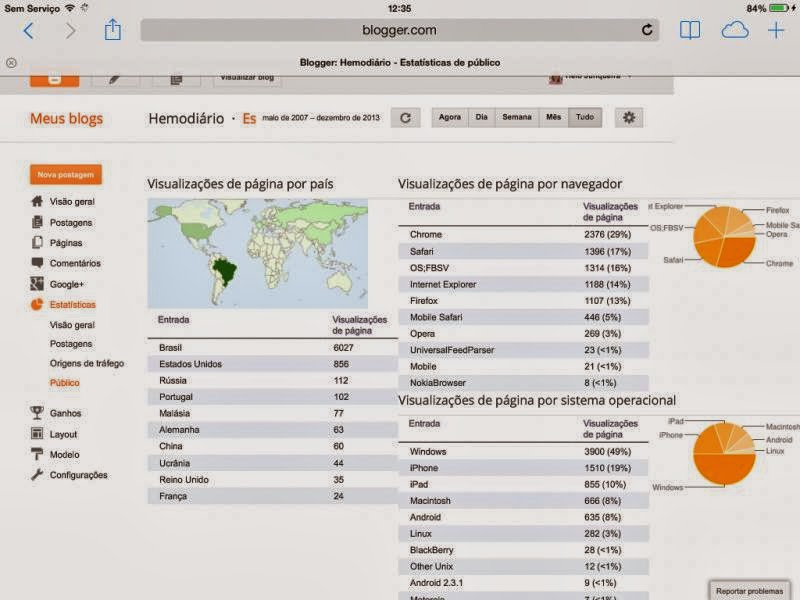This screenshot has width=800, height=600.
Task: Click the Google+ icon in sidebar
Action: 37,284
